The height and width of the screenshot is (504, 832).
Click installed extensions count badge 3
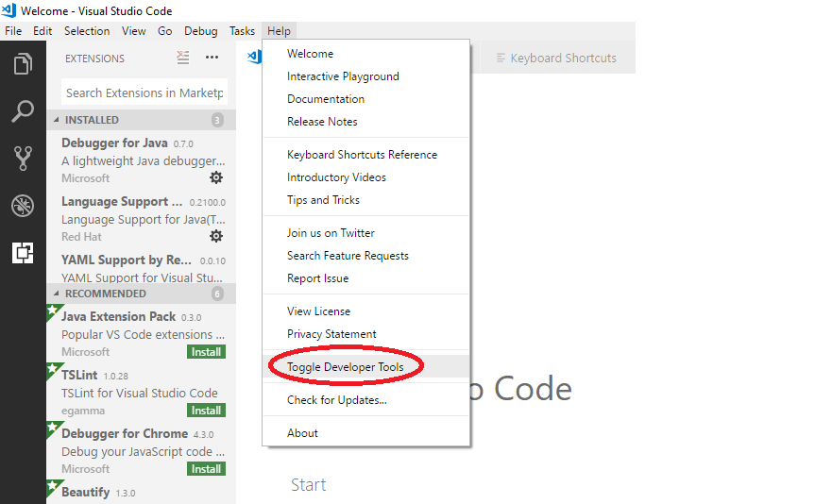pos(217,120)
